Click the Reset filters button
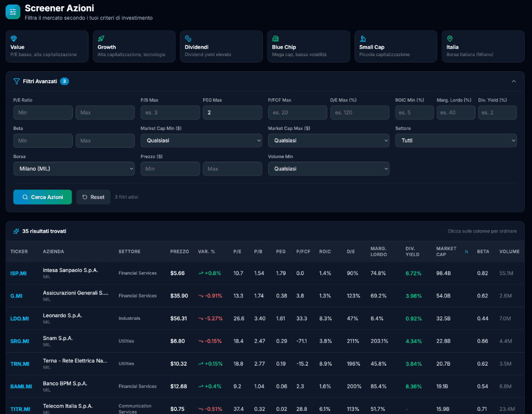Screen dimensions: 532x414 click(94, 197)
